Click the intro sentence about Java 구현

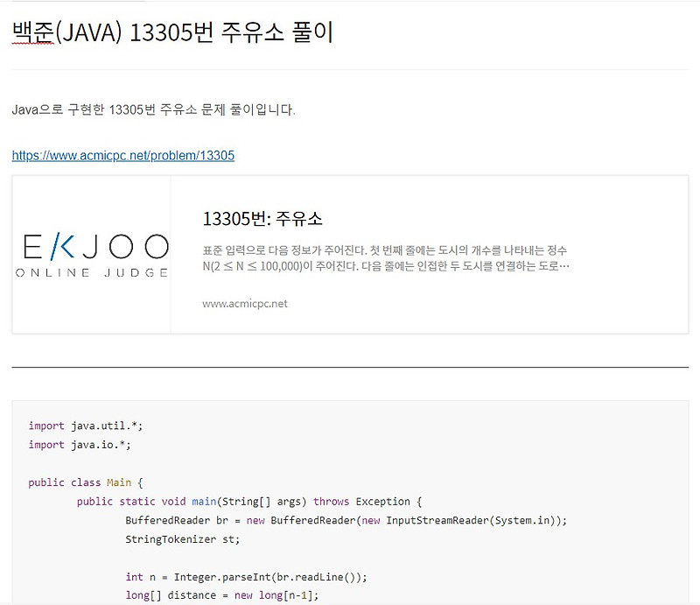coord(156,109)
